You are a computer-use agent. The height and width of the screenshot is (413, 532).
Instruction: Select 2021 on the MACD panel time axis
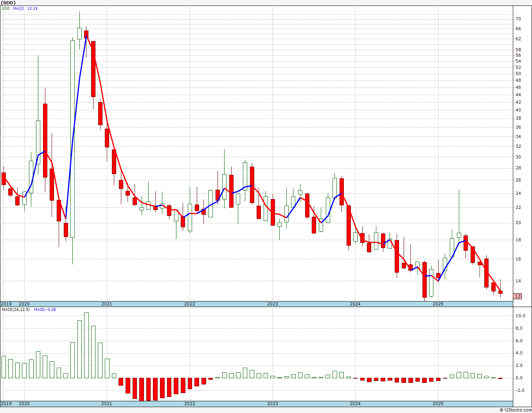pyautogui.click(x=107, y=404)
